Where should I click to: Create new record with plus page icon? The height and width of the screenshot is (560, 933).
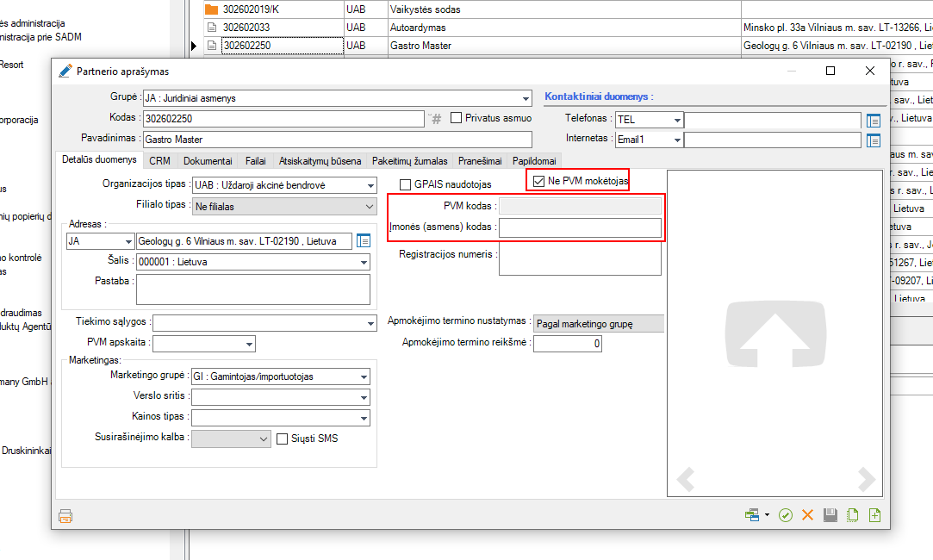874,515
